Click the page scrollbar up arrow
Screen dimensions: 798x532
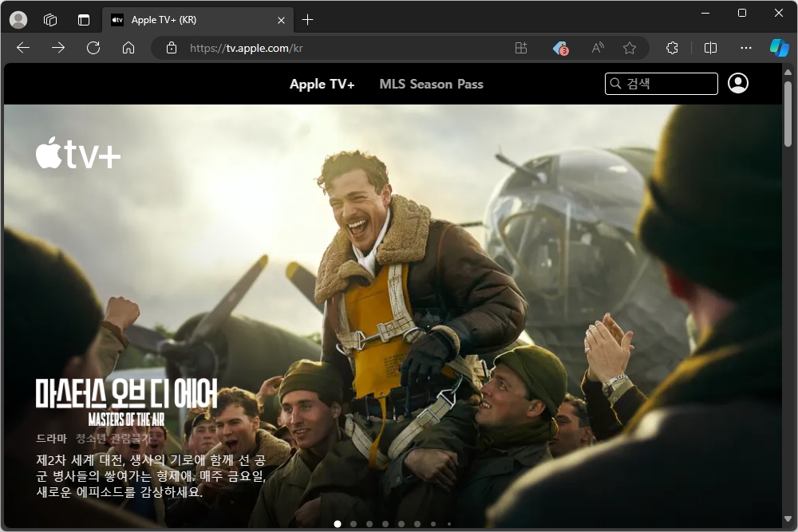click(x=788, y=73)
